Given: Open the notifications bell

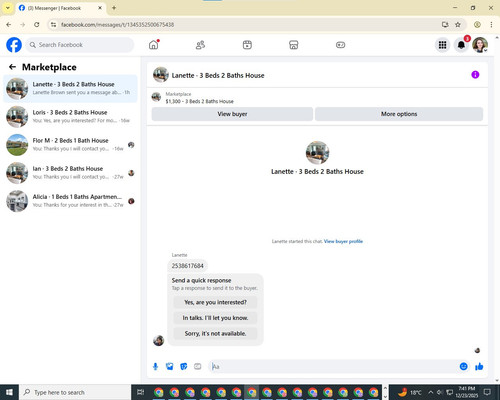Looking at the screenshot, I should 461,45.
